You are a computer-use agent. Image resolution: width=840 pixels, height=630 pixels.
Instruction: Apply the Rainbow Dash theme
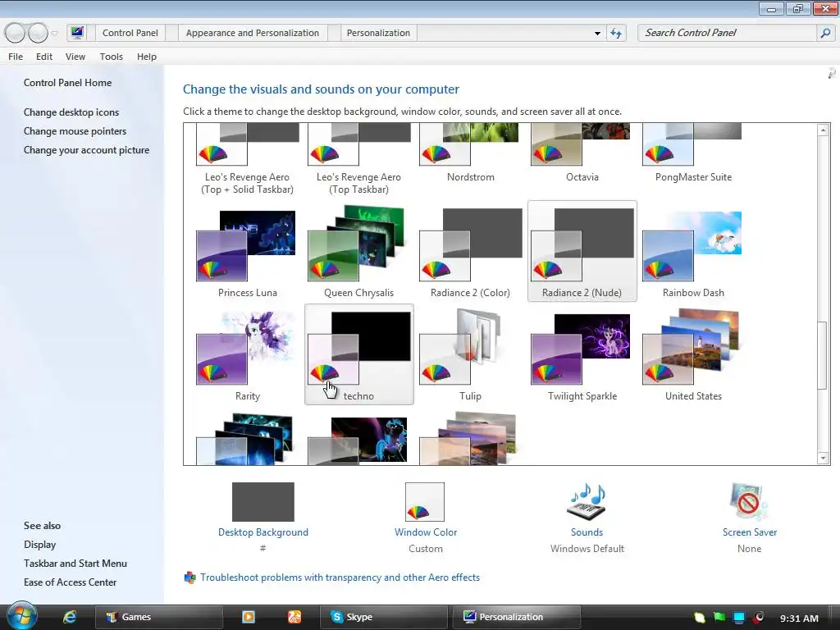693,253
